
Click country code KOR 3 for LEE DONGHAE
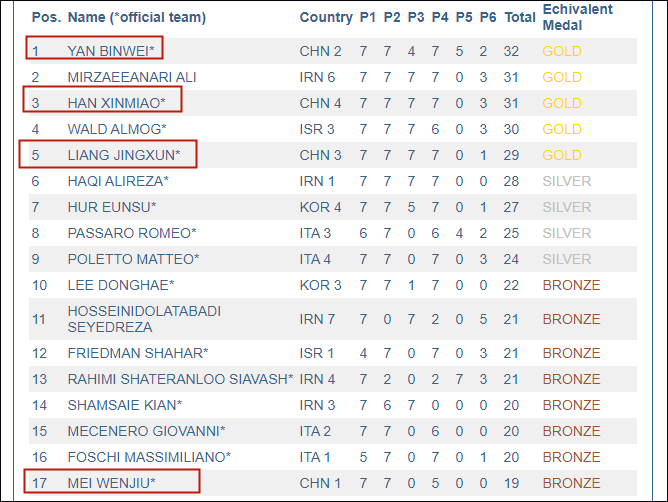point(320,285)
